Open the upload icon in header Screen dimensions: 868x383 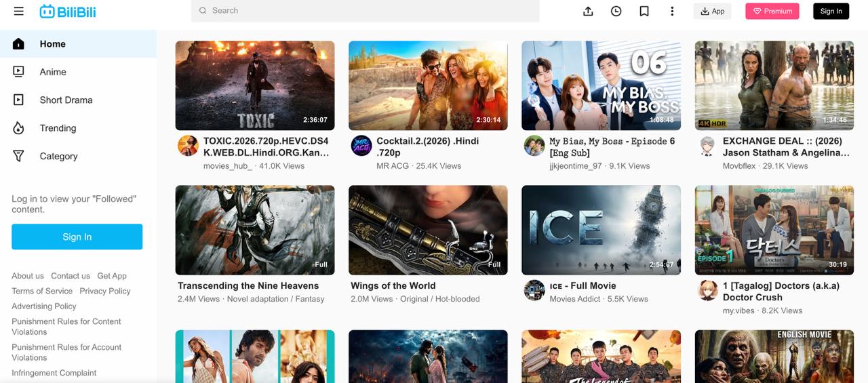click(x=588, y=11)
